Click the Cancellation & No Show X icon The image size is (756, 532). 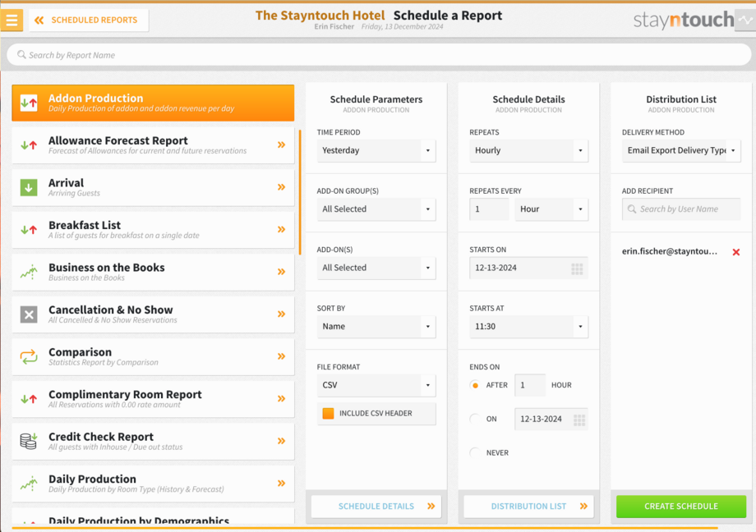(x=29, y=314)
